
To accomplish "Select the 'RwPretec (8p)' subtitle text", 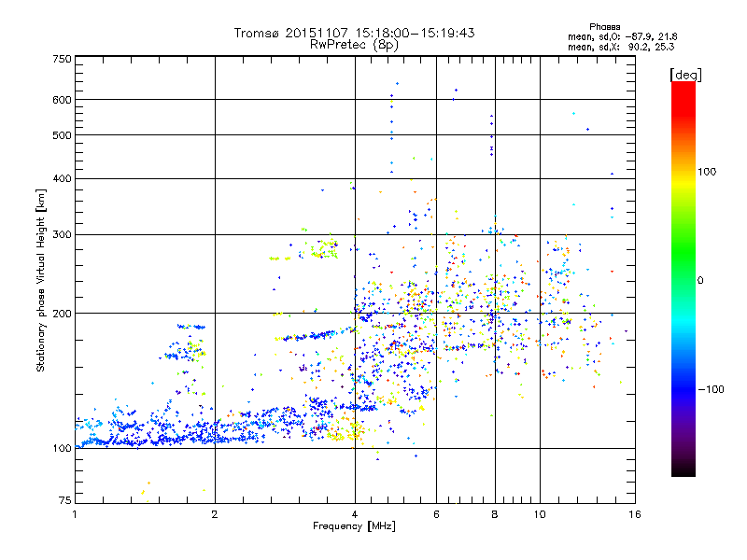I will pyautogui.click(x=354, y=44).
